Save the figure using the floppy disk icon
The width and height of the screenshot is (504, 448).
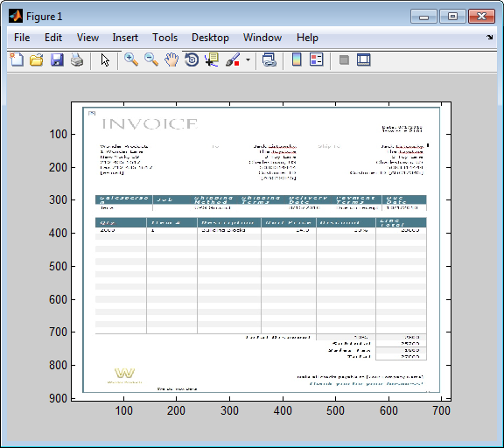click(57, 59)
